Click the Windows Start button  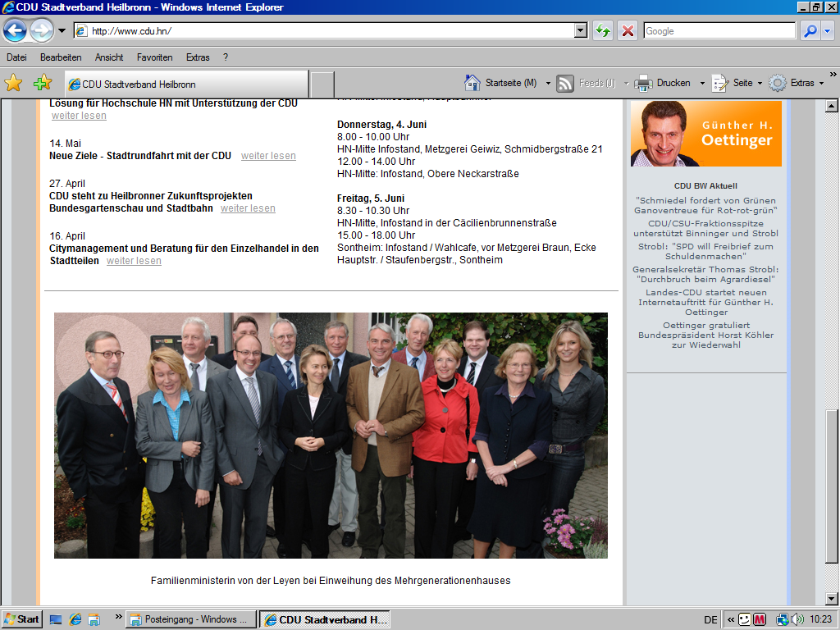coord(21,619)
